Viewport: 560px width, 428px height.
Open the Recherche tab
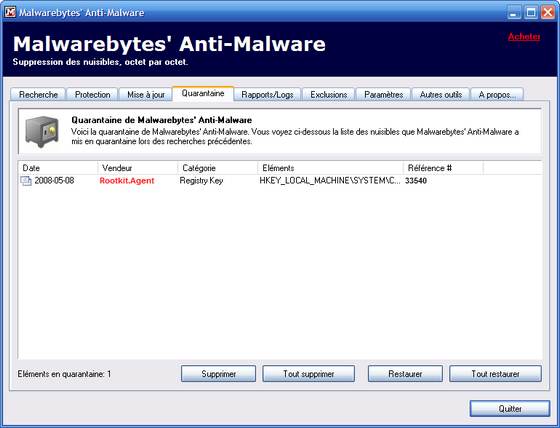pyautogui.click(x=38, y=95)
